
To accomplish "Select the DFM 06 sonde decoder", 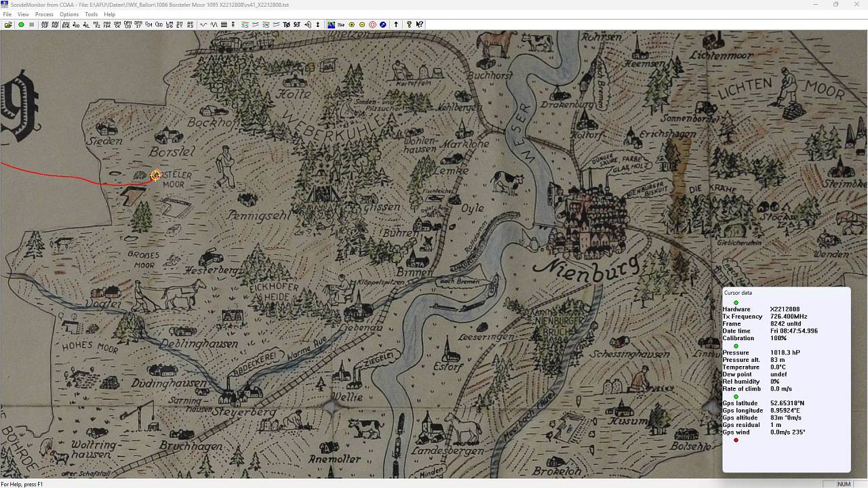I will 117,24.
